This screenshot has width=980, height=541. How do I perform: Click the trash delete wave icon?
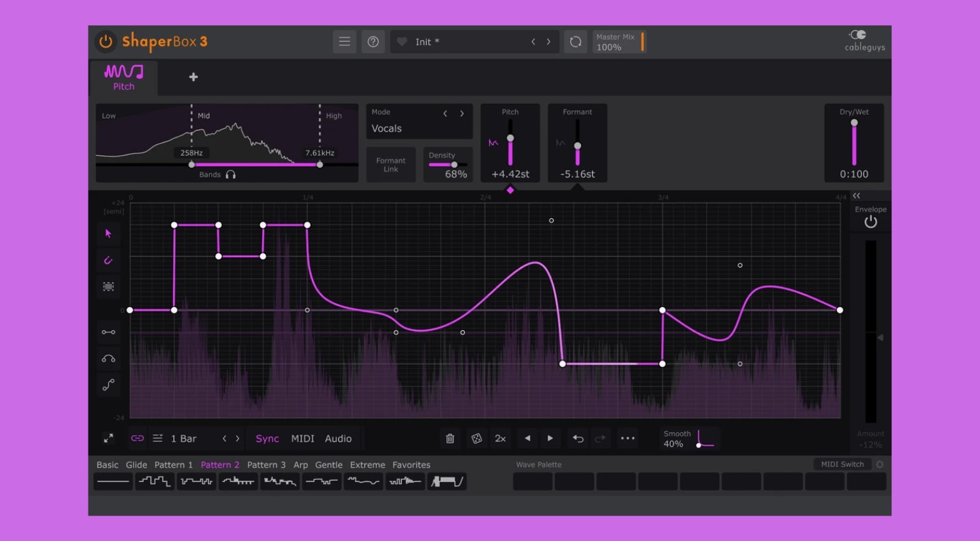tap(450, 439)
